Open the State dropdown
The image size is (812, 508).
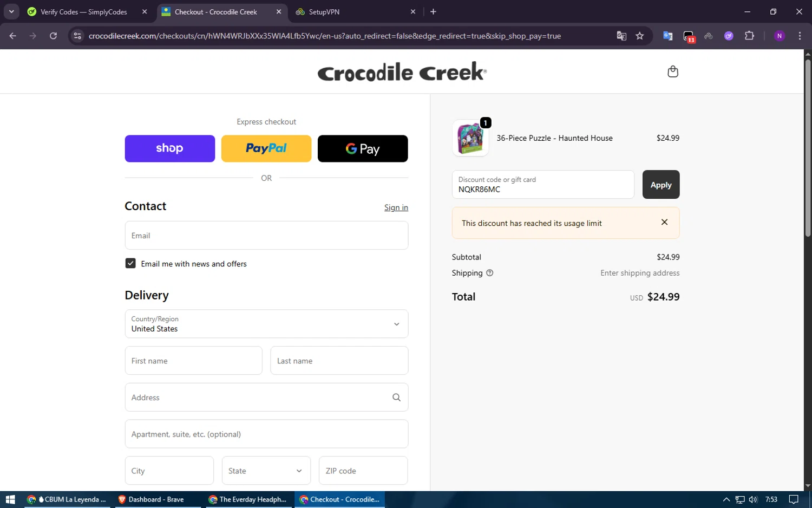(266, 471)
